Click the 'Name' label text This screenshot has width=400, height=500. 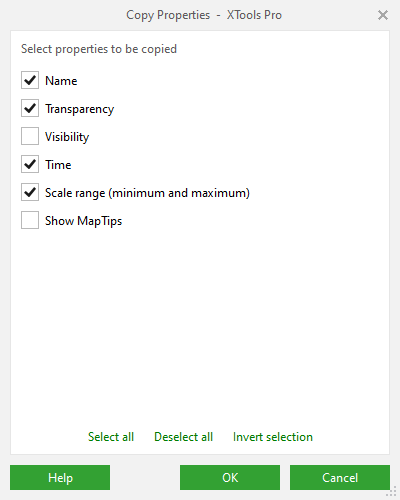pos(61,81)
